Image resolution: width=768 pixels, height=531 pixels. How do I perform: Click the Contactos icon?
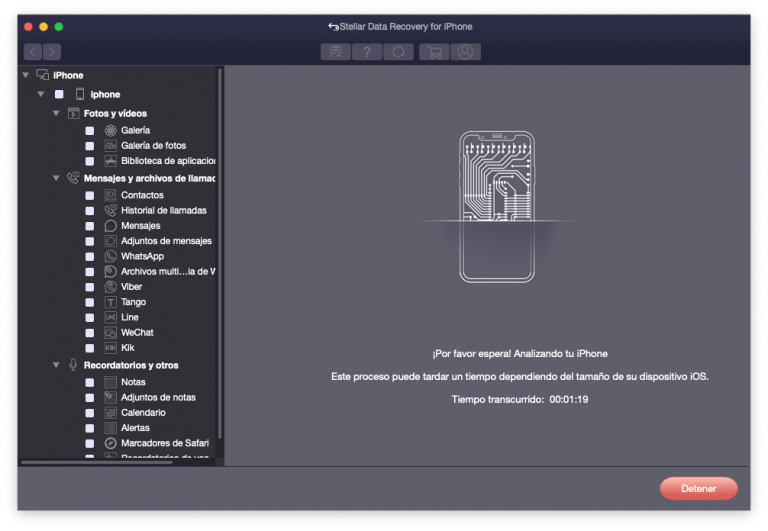(x=111, y=195)
